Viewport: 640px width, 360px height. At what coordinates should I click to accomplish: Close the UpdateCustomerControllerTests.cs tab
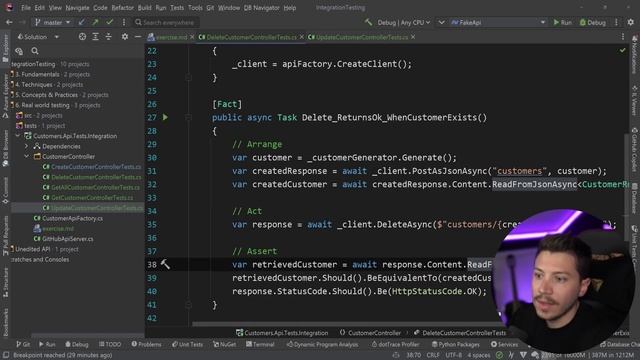click(x=413, y=37)
